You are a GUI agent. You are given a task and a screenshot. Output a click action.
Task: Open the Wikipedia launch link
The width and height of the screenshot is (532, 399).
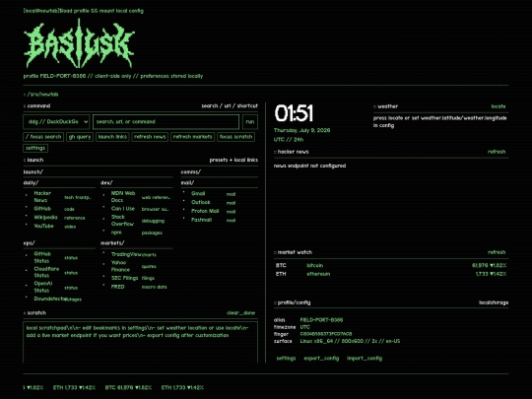[45, 217]
